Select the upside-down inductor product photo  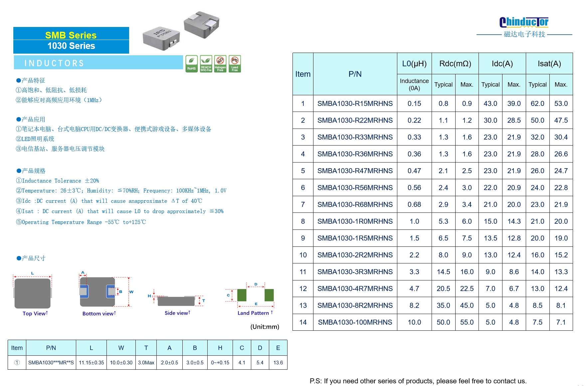pos(201,25)
